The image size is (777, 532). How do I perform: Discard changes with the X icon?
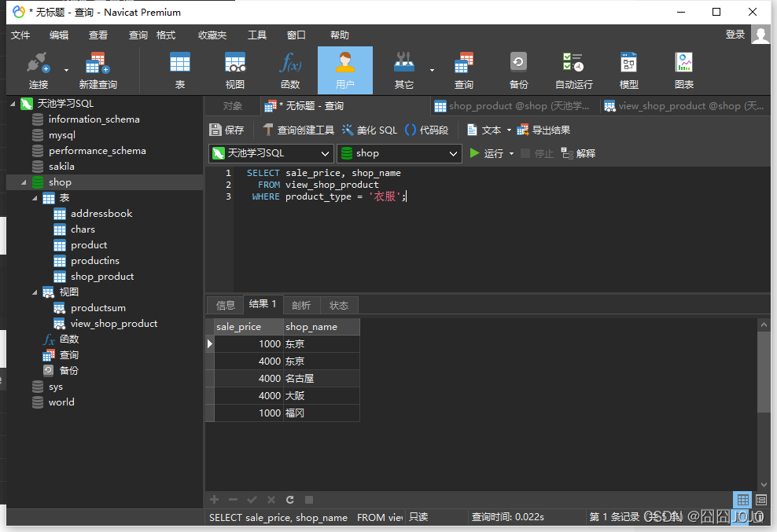[x=271, y=499]
